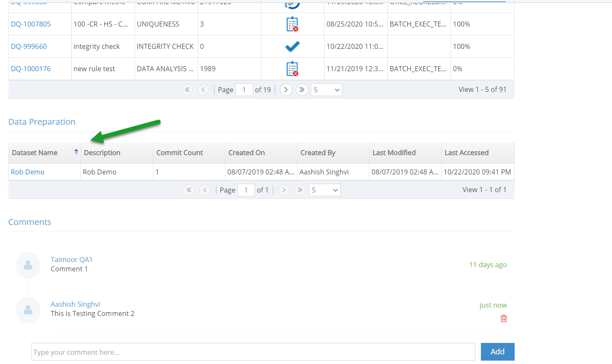This screenshot has width=612, height=364.
Task: Open the rules table page size dropdown
Action: pyautogui.click(x=326, y=90)
